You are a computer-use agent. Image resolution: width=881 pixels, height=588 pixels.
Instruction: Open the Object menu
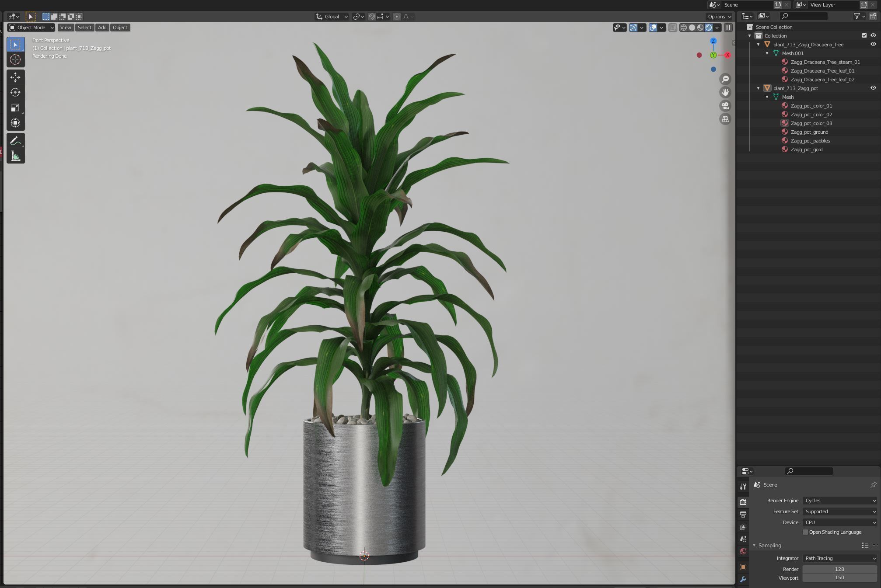pos(120,28)
